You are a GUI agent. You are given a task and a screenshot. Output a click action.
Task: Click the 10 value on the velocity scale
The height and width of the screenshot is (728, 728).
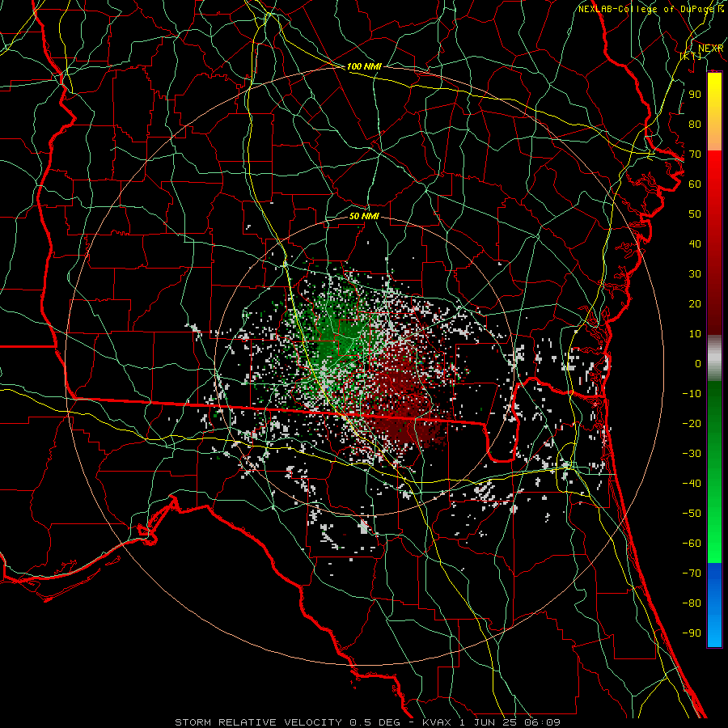click(x=695, y=334)
